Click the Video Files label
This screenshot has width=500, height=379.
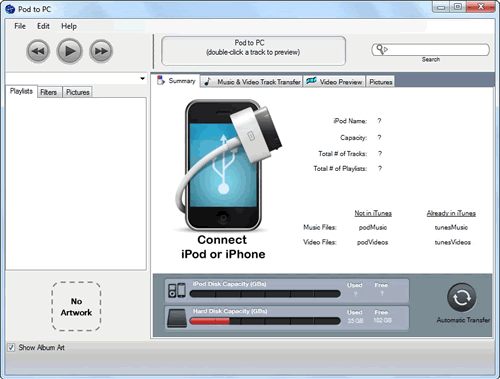[x=320, y=242]
